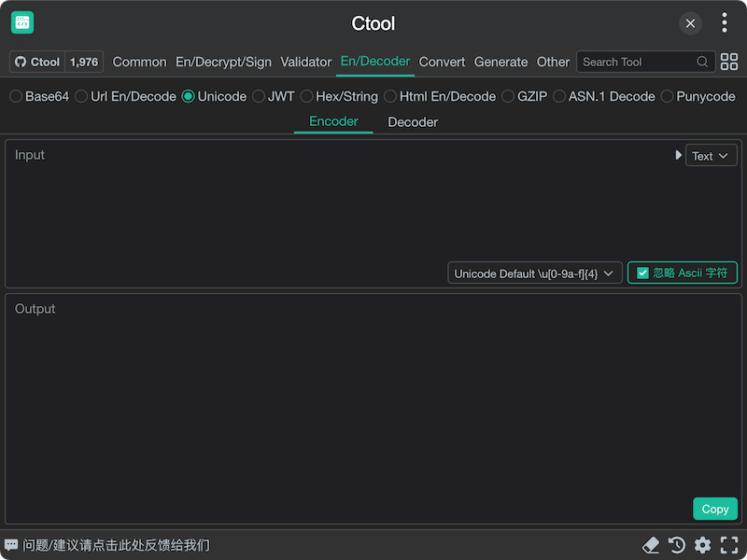Image resolution: width=747 pixels, height=560 pixels.
Task: Close the Ctool window with X button
Action: (690, 22)
